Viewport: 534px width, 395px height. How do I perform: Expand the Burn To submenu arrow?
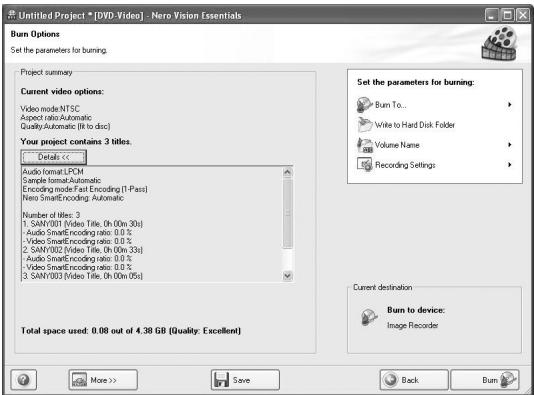(x=509, y=105)
